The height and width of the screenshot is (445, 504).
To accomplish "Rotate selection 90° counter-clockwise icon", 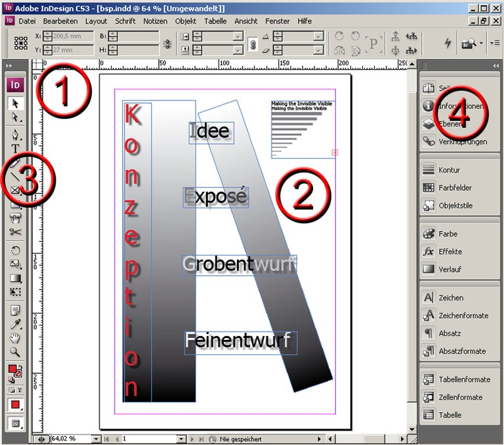I will coord(355,35).
